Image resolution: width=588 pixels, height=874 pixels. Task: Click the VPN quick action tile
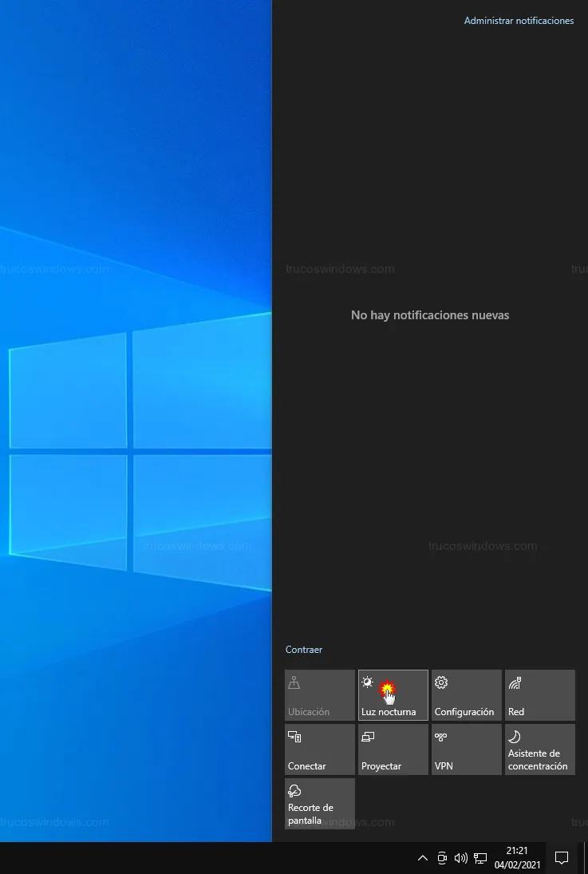(466, 749)
